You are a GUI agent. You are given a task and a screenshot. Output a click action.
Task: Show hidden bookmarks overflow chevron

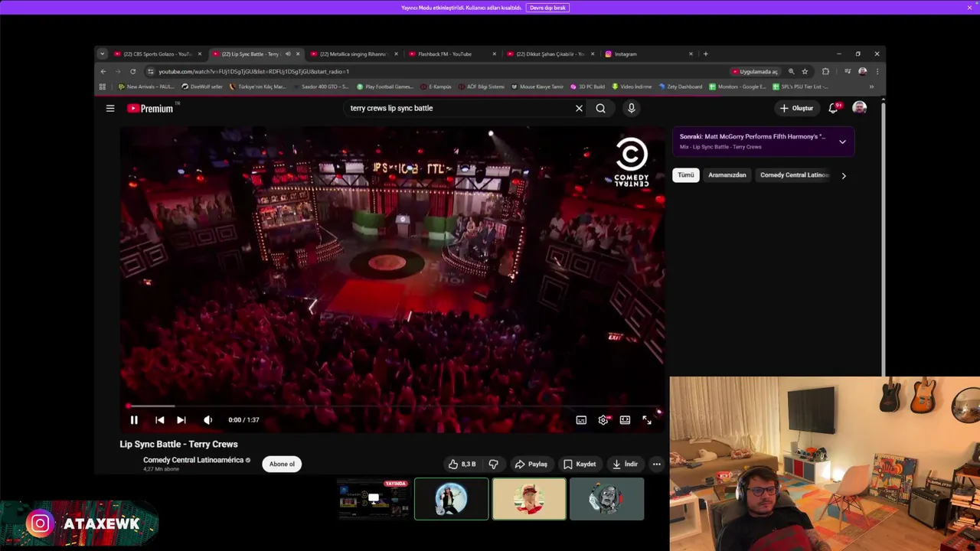click(x=871, y=87)
